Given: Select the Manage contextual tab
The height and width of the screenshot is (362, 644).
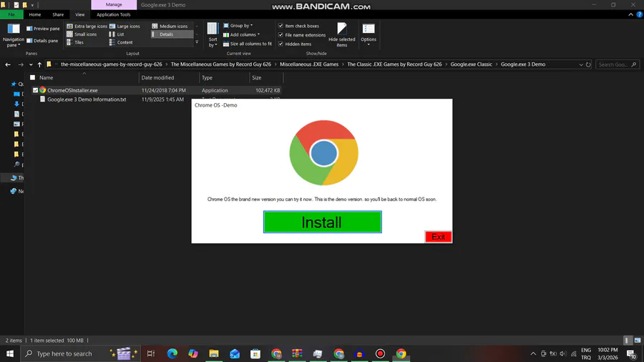Looking at the screenshot, I should point(114,4).
